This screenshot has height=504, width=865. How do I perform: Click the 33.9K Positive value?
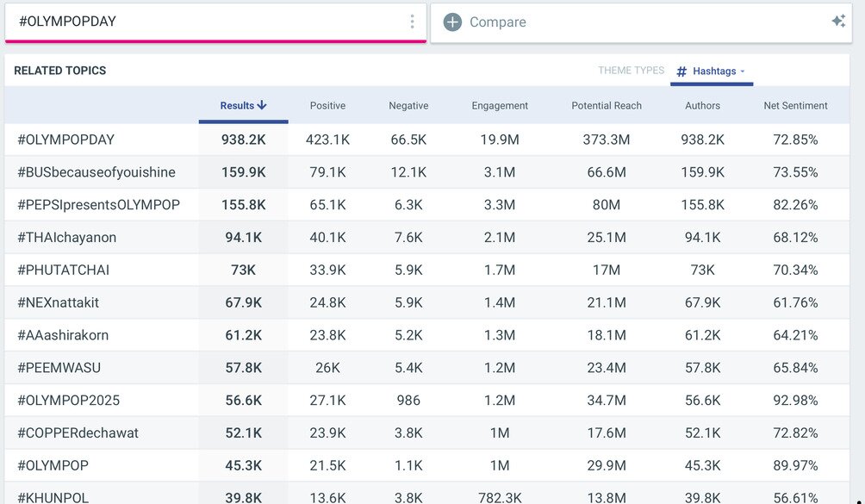click(x=327, y=270)
